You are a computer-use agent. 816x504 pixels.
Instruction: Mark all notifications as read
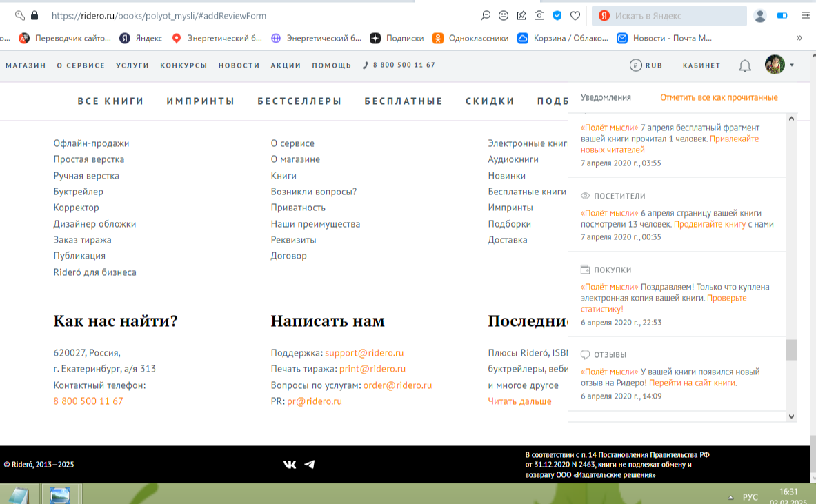pyautogui.click(x=719, y=97)
